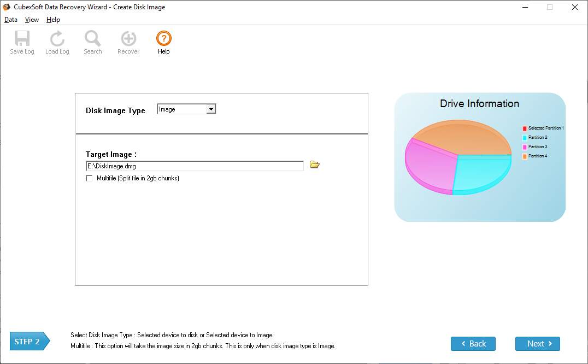Viewport: 588px width, 364px height.
Task: Go Back to the previous step
Action: [x=473, y=344]
